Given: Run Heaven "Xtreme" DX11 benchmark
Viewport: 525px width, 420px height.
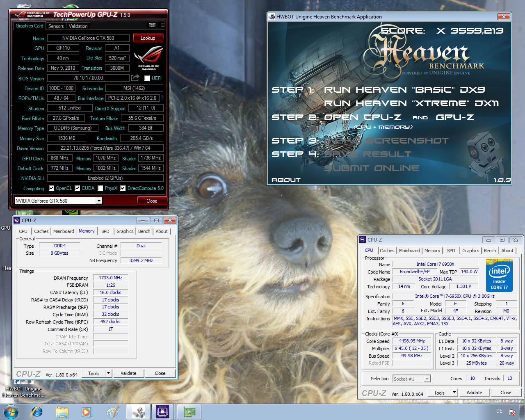Looking at the screenshot, I should [411, 103].
